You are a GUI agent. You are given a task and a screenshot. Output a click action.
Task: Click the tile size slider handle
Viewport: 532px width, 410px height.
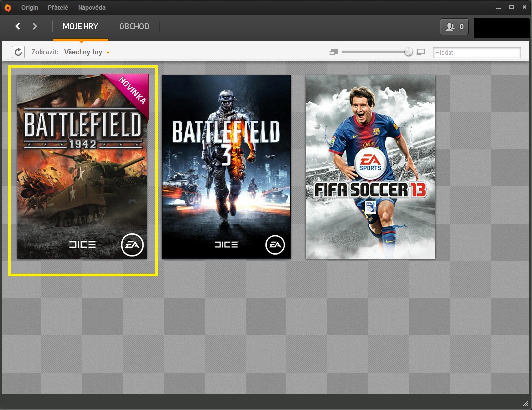409,52
